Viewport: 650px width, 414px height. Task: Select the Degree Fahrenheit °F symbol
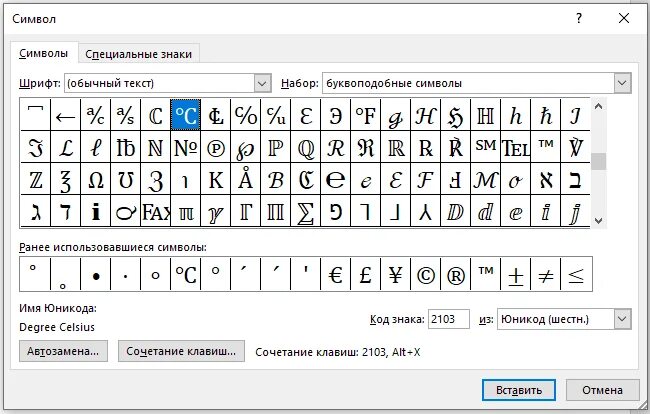click(x=365, y=115)
